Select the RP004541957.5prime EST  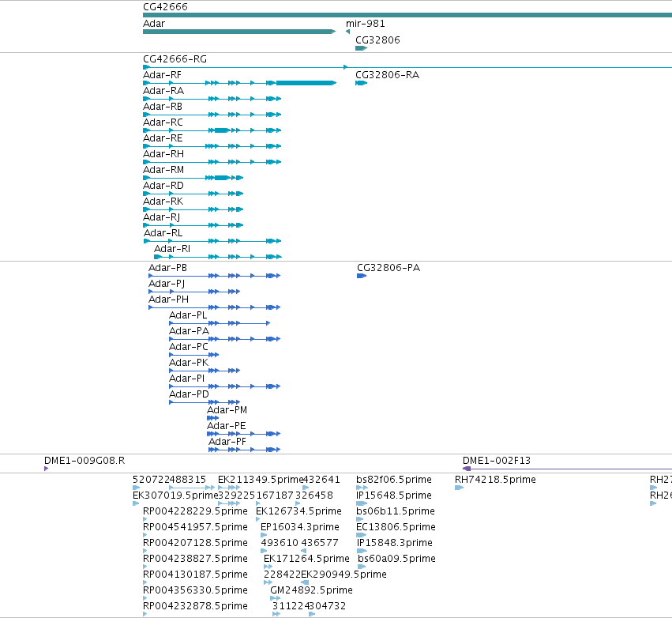pyautogui.click(x=195, y=527)
